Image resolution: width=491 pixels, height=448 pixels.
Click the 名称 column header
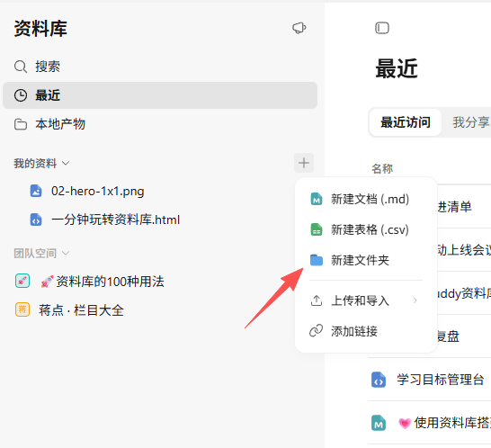[x=382, y=168]
